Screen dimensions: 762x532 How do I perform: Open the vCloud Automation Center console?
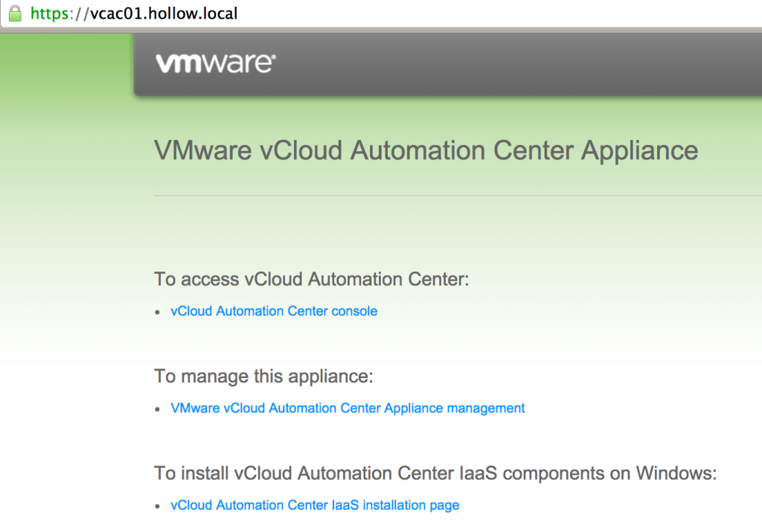pyautogui.click(x=274, y=311)
